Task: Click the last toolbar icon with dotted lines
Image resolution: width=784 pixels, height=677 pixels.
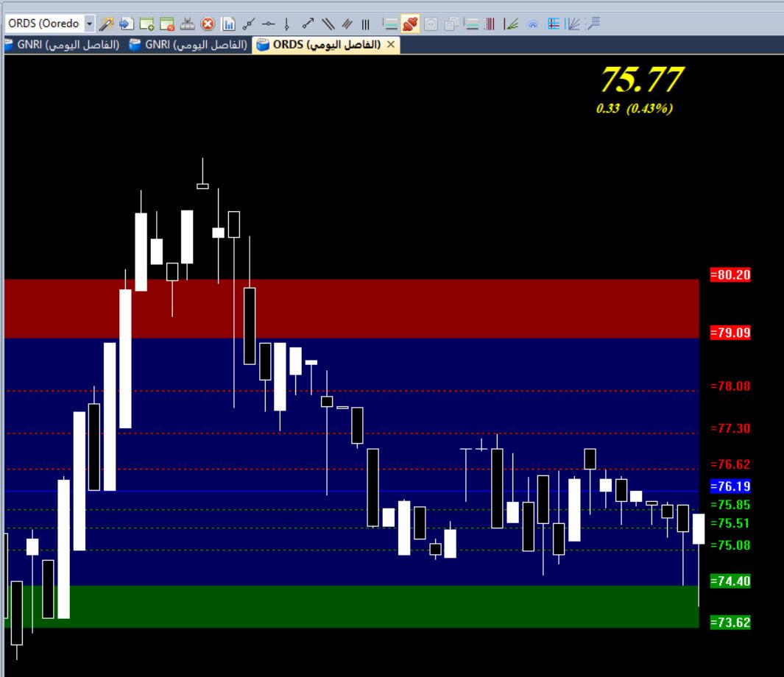Action: pos(593,24)
